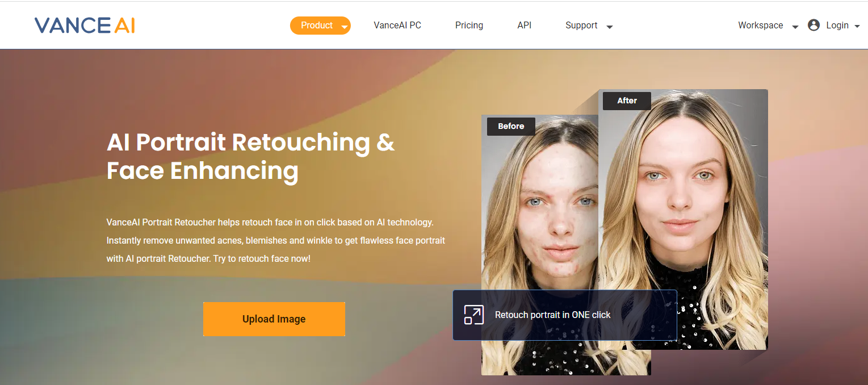The image size is (868, 385).
Task: Click Retouch portrait in ONE click banner
Action: point(565,315)
